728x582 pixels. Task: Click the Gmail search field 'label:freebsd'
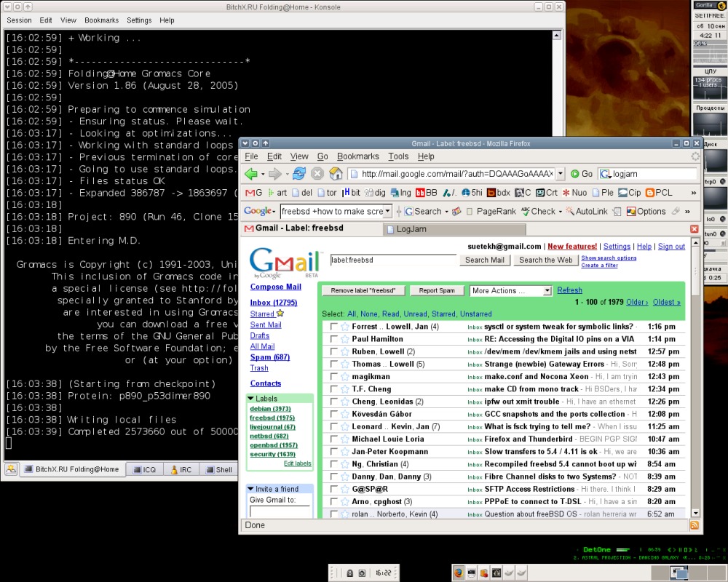393,260
